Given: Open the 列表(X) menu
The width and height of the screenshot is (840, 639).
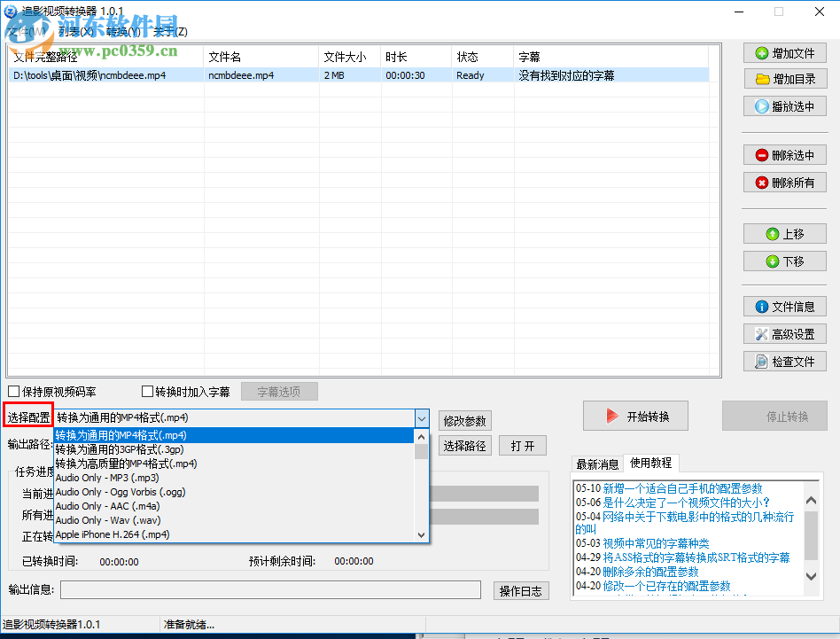Looking at the screenshot, I should pyautogui.click(x=76, y=32).
